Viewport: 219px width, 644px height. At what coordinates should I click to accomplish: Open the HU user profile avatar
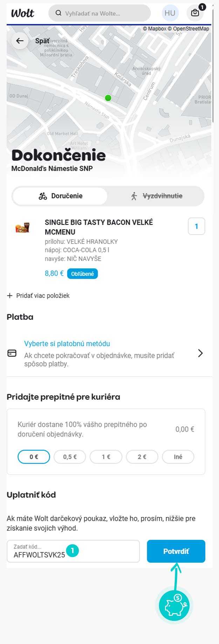170,13
